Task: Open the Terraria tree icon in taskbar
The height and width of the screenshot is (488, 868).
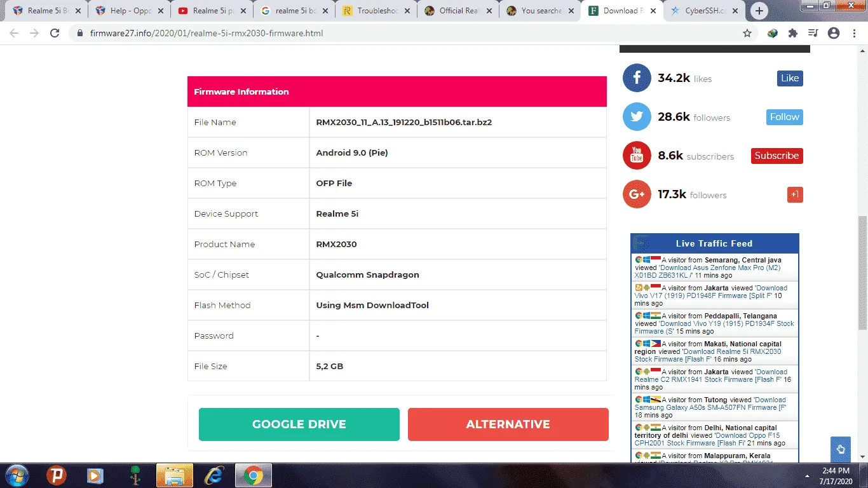Action: 135,475
